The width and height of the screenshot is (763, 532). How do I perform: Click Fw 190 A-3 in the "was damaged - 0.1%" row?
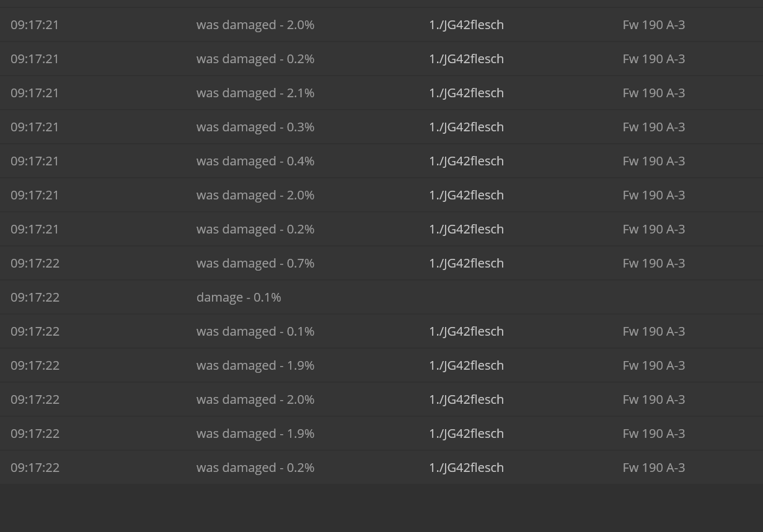click(x=654, y=331)
